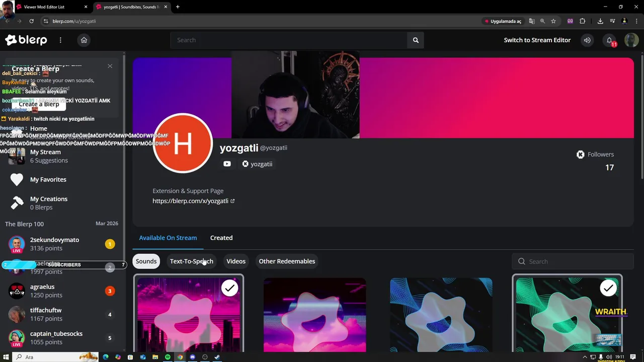644x362 pixels.
Task: Toggle the site volume speaker icon
Action: coord(587,40)
